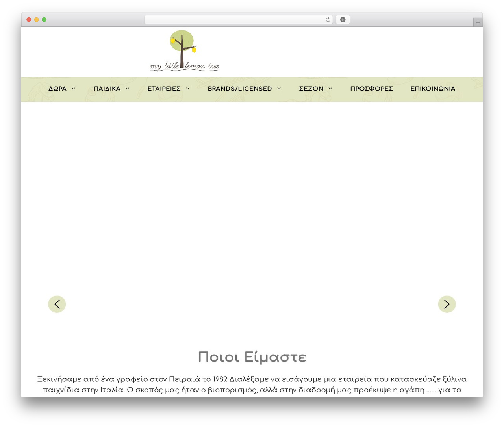Open a new browser tab
Viewport: 504px width, 427px height.
478,22
